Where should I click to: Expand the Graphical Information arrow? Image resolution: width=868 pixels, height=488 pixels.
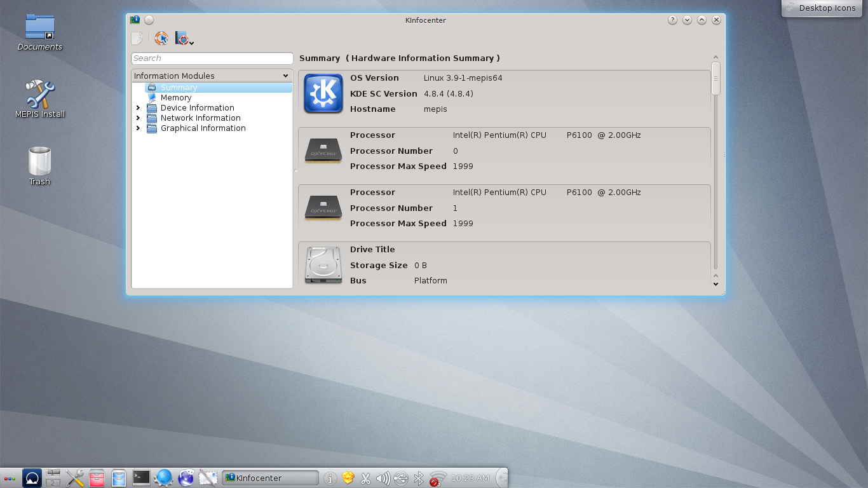click(138, 128)
